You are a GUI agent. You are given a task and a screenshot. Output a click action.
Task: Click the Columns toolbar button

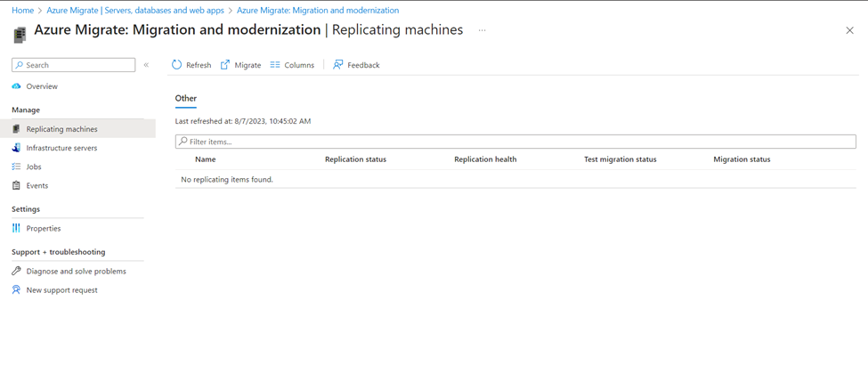[292, 65]
